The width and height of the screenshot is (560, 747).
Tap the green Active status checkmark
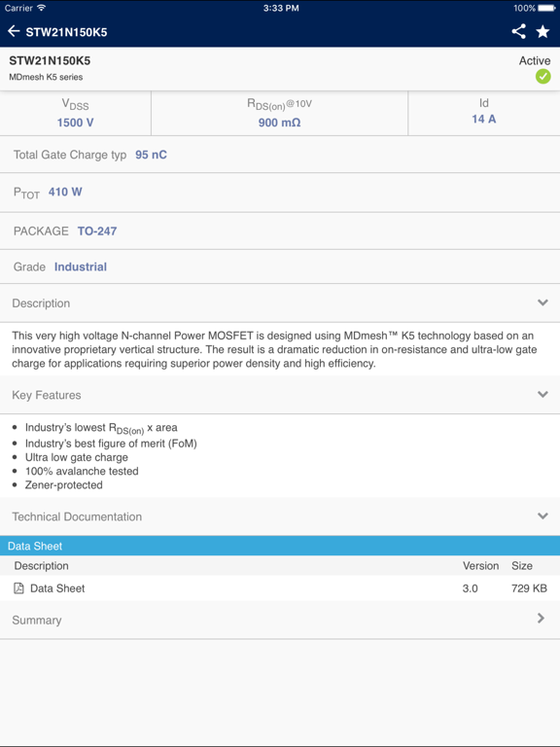(x=542, y=76)
